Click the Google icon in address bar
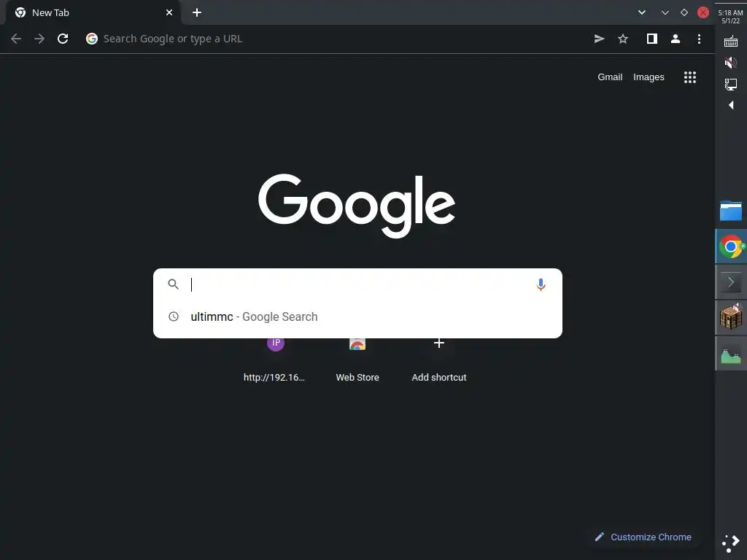 click(92, 39)
